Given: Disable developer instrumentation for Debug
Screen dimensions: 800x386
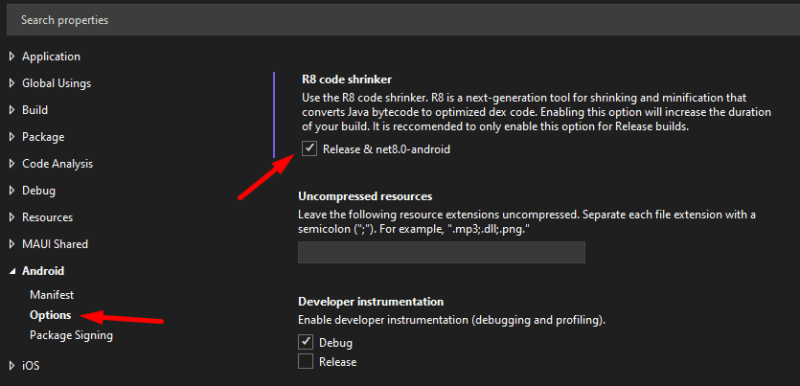Looking at the screenshot, I should tap(306, 342).
